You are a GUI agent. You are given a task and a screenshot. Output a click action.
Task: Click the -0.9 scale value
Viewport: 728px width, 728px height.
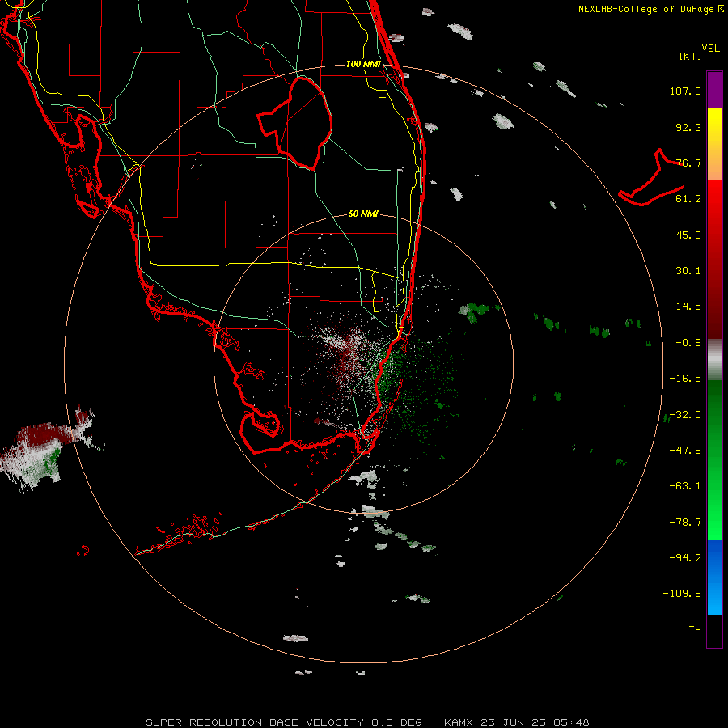pos(688,343)
